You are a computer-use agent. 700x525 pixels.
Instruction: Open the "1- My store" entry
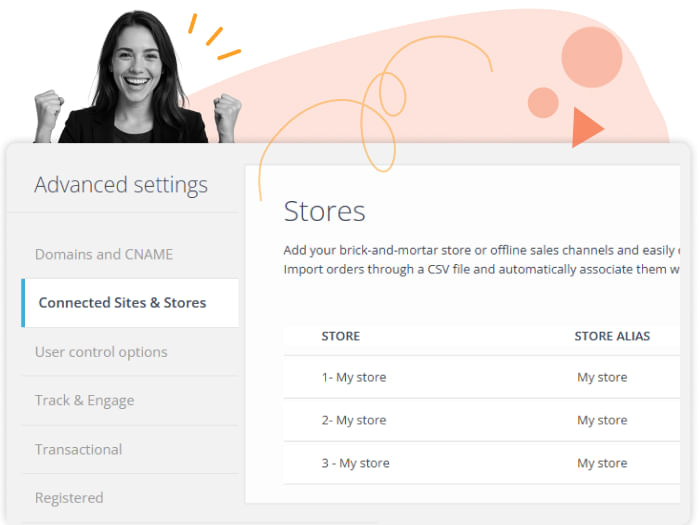(x=353, y=377)
